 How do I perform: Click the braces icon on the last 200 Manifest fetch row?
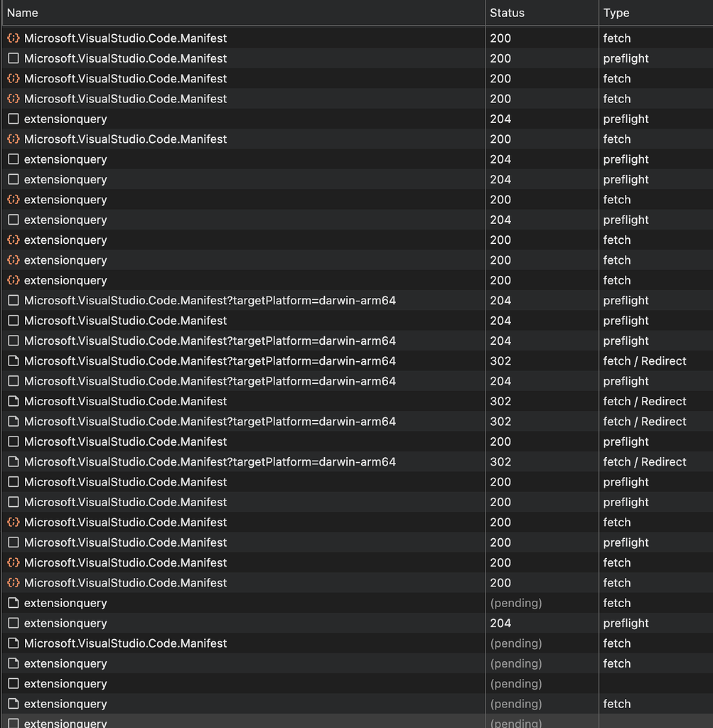click(x=13, y=582)
